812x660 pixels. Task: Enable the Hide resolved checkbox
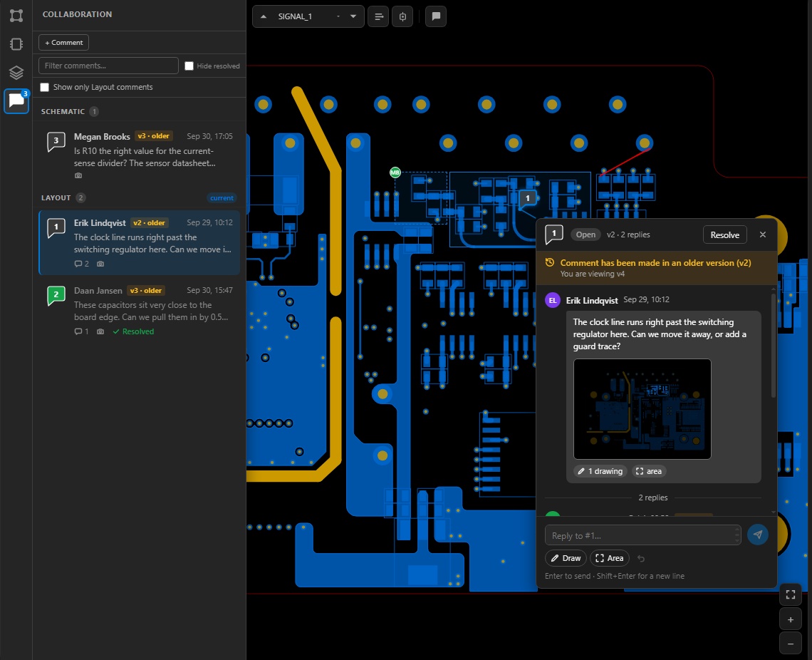(189, 66)
